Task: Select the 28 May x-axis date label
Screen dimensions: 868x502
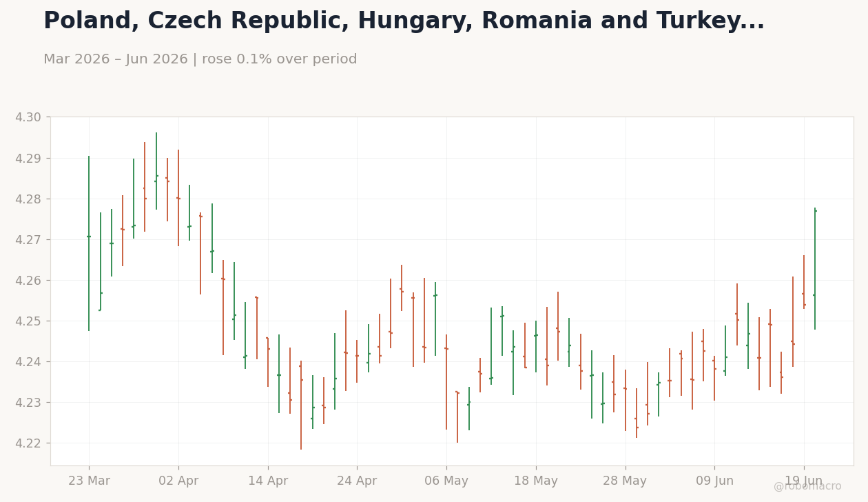Action: (625, 481)
